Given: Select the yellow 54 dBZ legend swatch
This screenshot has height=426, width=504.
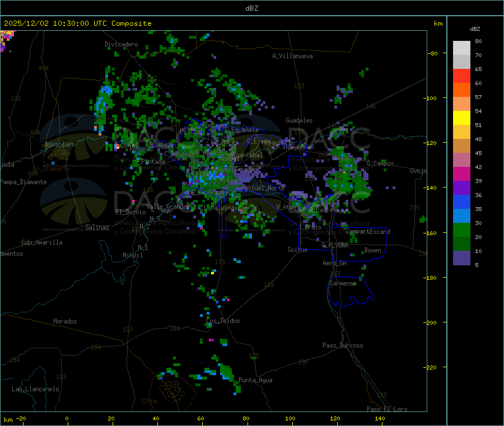Looking at the screenshot, I should pos(461,118).
